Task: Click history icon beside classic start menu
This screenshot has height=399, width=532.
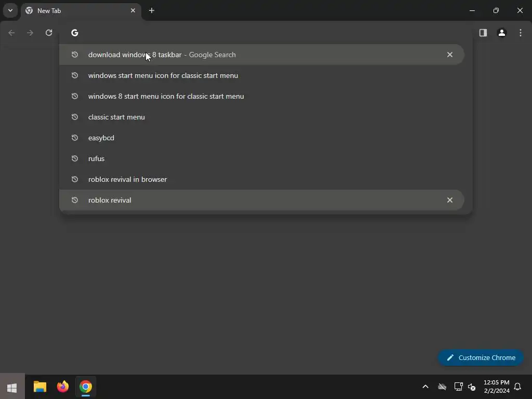Action: [x=75, y=117]
